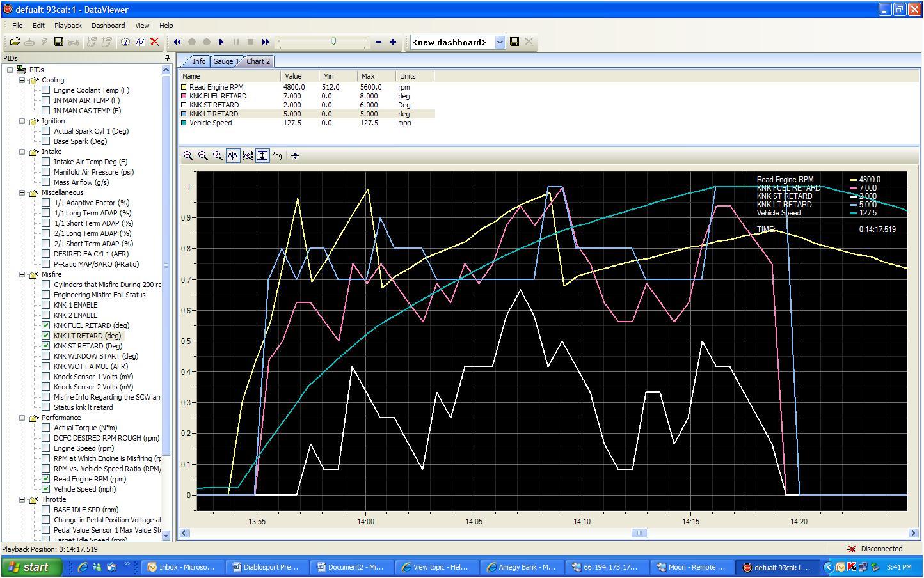This screenshot has width=924, height=578.
Task: Switch to Moon Remote taskbar window
Action: (691, 567)
